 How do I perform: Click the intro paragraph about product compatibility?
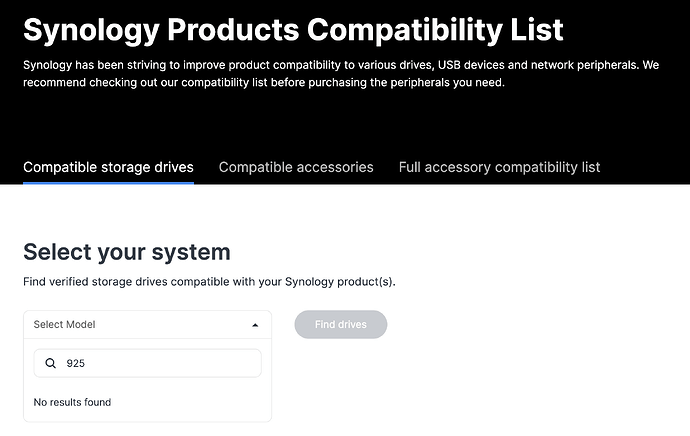(340, 65)
